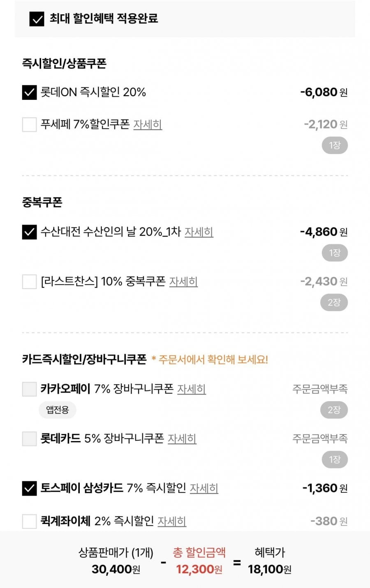Tap the 2장 badge under 라스트찬스 coupon
Screen dimensions: 370x588
[x=334, y=303]
